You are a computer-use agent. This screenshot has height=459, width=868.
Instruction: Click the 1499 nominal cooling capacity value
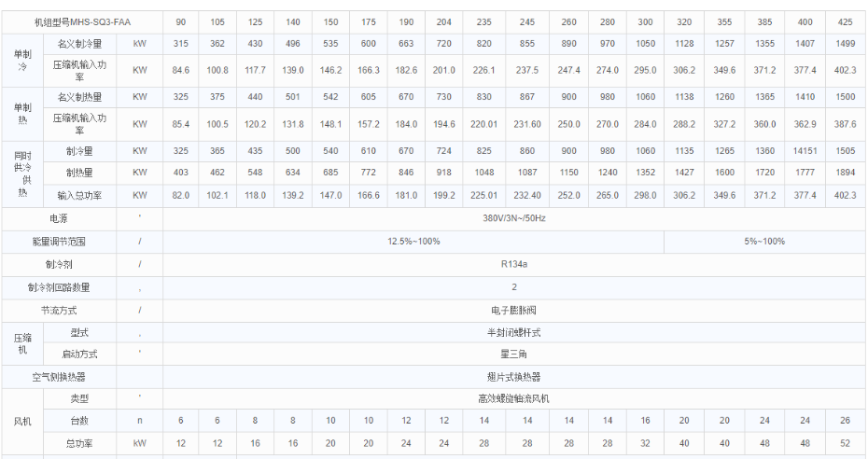pos(846,42)
